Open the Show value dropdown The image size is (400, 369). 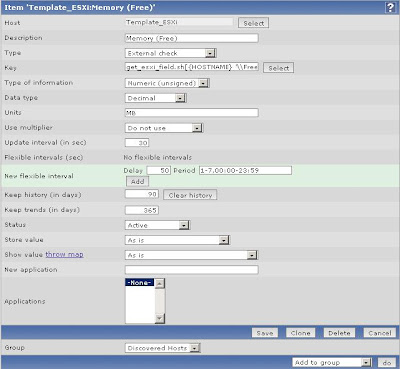coord(191,255)
